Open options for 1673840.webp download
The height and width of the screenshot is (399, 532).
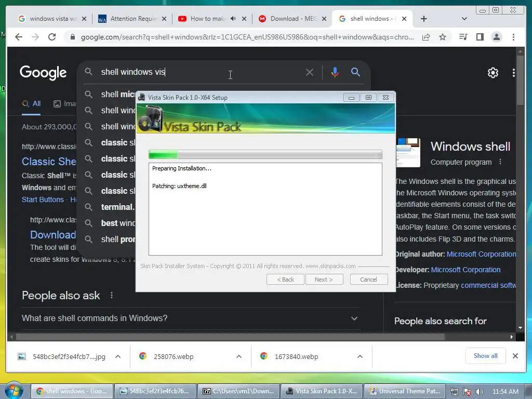[360, 356]
